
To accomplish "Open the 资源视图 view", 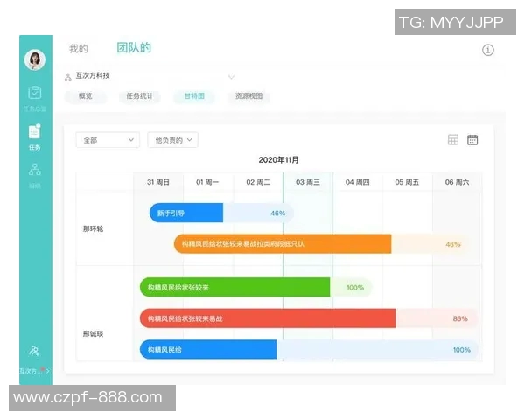I will click(x=248, y=96).
